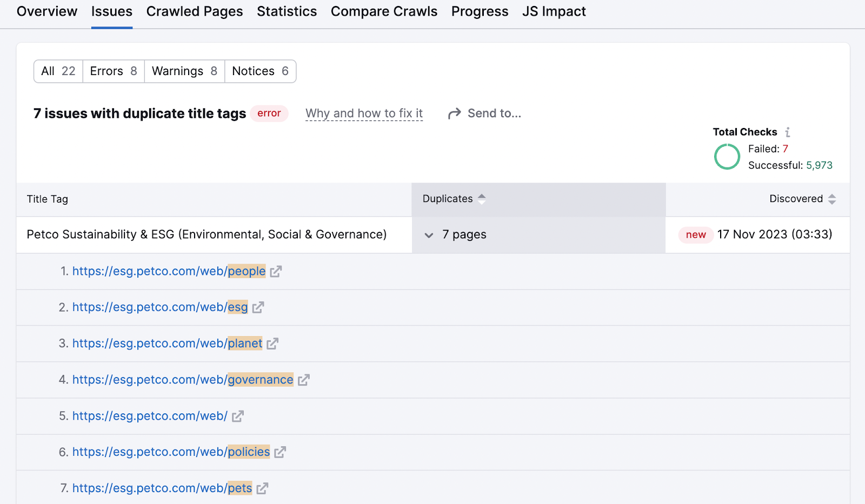The width and height of the screenshot is (865, 504).
Task: Open the governance page external link icon
Action: [x=304, y=380]
